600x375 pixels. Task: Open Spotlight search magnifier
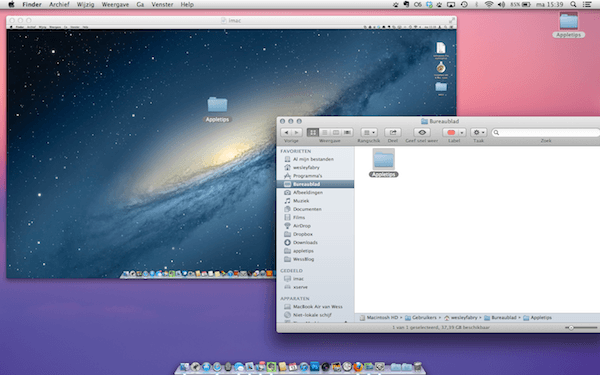click(573, 5)
